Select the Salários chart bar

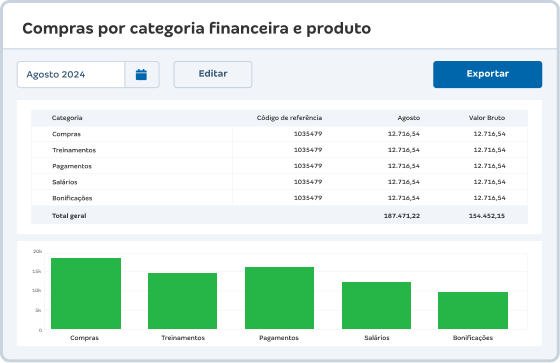coord(376,305)
